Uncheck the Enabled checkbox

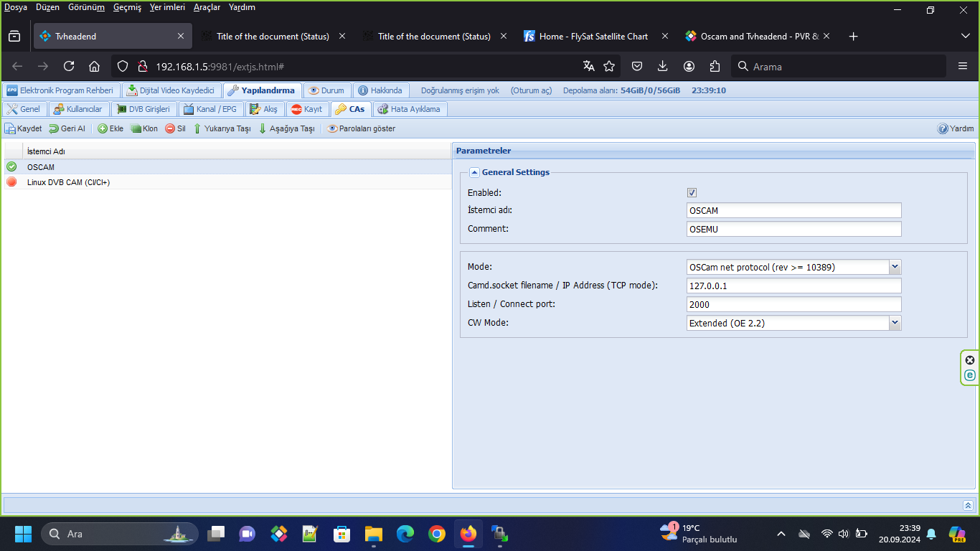click(692, 193)
